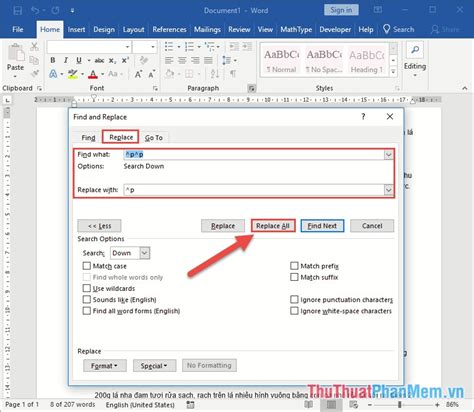The height and width of the screenshot is (412, 474).
Task: Switch to the Go To tab
Action: (154, 138)
